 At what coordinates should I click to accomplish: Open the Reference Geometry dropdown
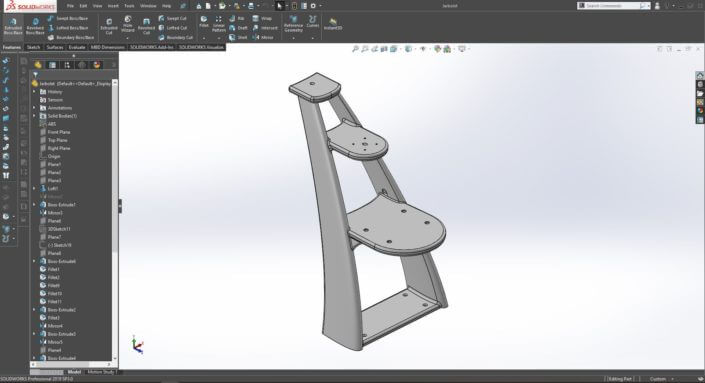pos(293,38)
